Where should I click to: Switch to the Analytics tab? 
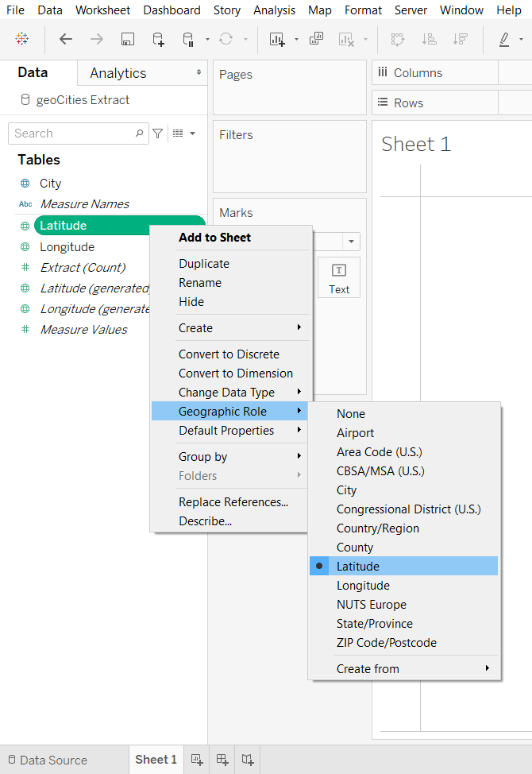click(118, 73)
